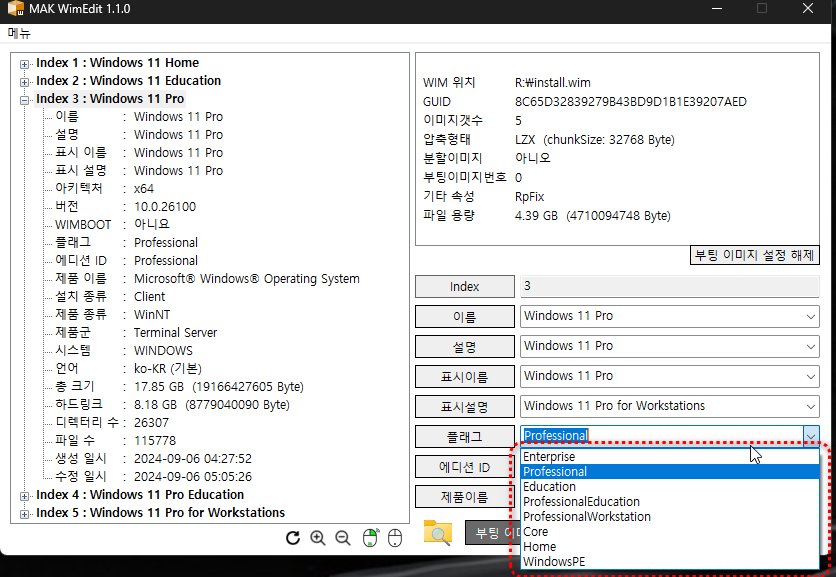Expand Index 4 : Windows 11 Pro Education
This screenshot has height=577, width=836.
coord(24,496)
